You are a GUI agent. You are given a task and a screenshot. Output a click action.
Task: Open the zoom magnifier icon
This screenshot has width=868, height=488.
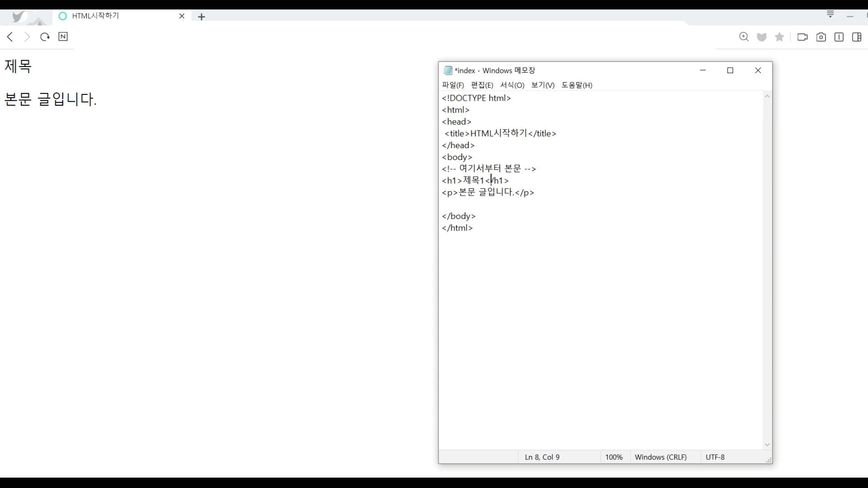[744, 37]
